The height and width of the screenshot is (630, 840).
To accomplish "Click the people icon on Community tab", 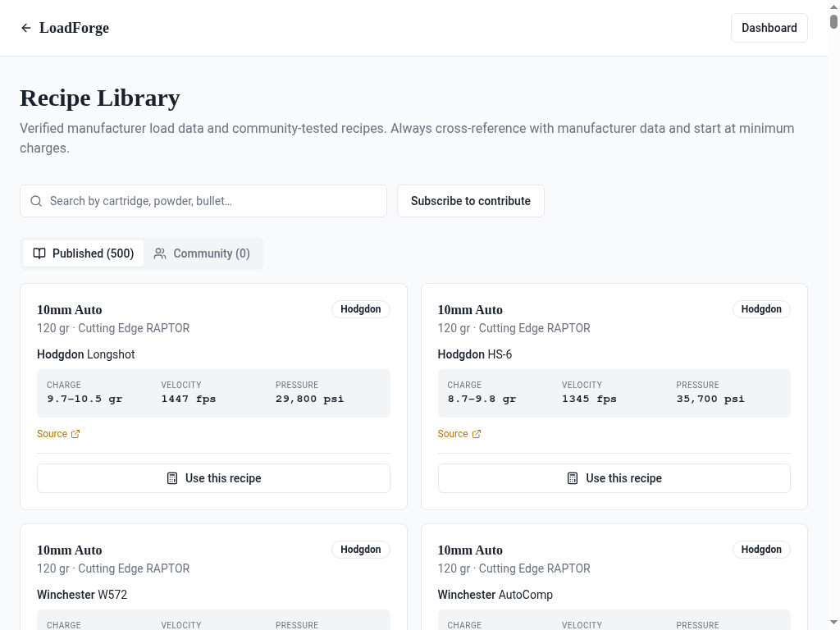I will pyautogui.click(x=160, y=253).
